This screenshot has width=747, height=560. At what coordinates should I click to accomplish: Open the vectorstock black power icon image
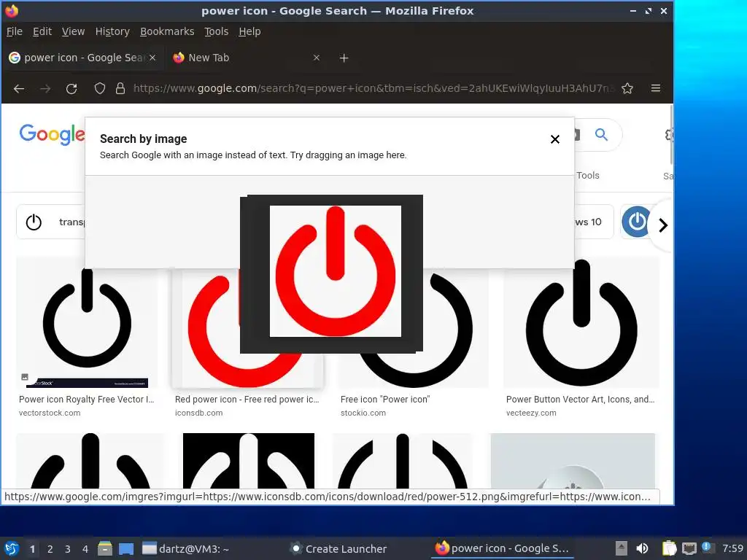coord(88,322)
